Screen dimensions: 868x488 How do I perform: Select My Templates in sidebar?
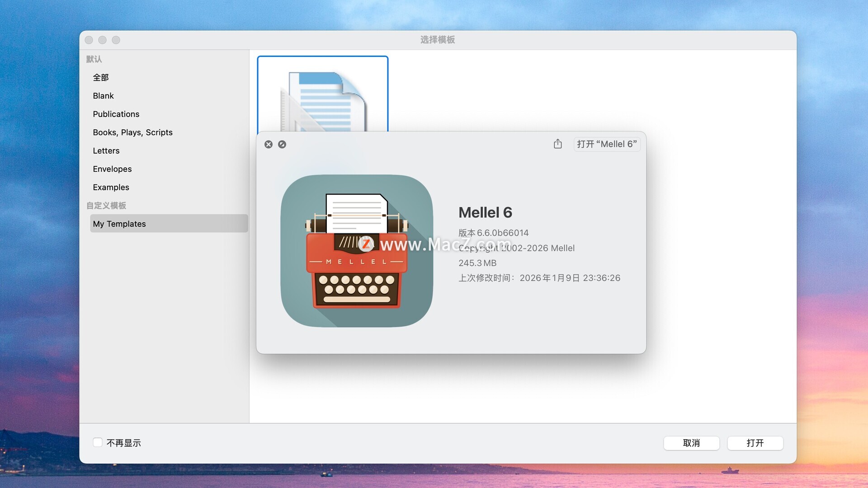[x=119, y=224]
